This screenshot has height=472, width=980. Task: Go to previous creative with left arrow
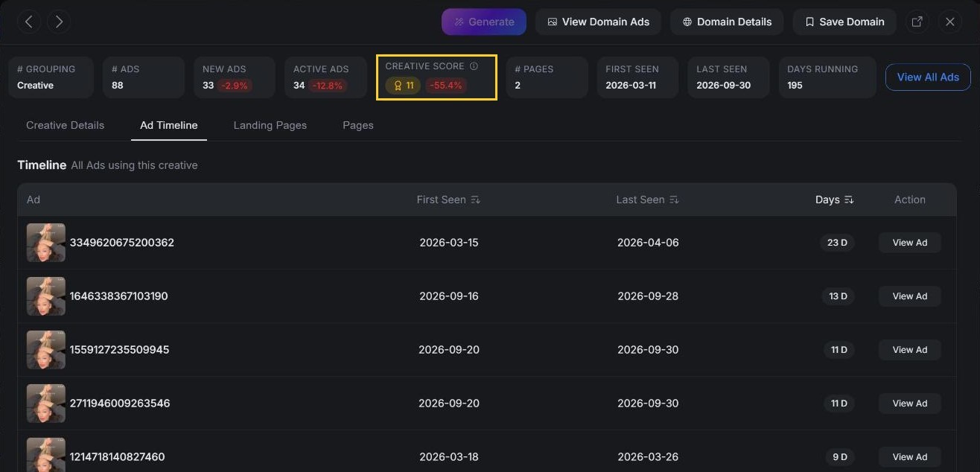(x=29, y=22)
